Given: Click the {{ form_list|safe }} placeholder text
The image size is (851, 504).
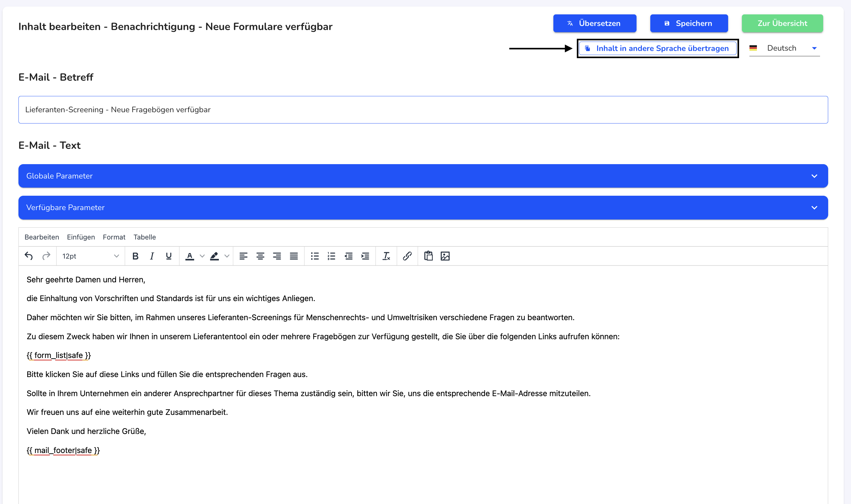Looking at the screenshot, I should pos(59,355).
